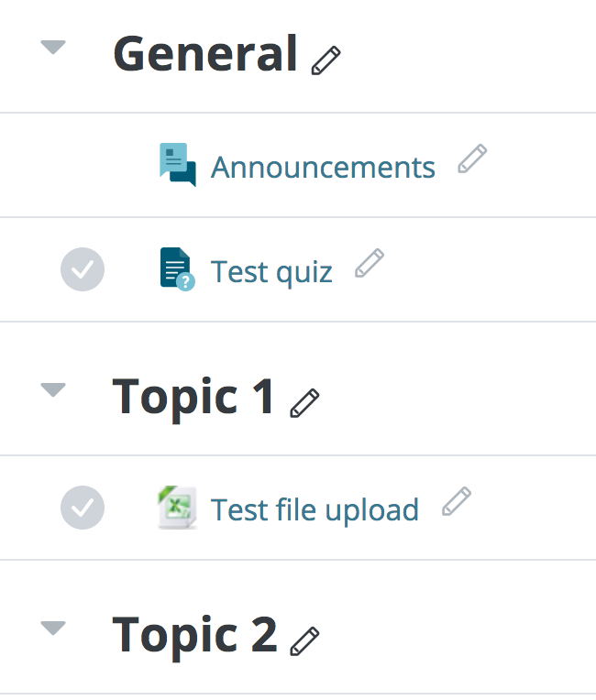
Task: Rename Test file upload with pencil icon
Action: pyautogui.click(x=457, y=501)
